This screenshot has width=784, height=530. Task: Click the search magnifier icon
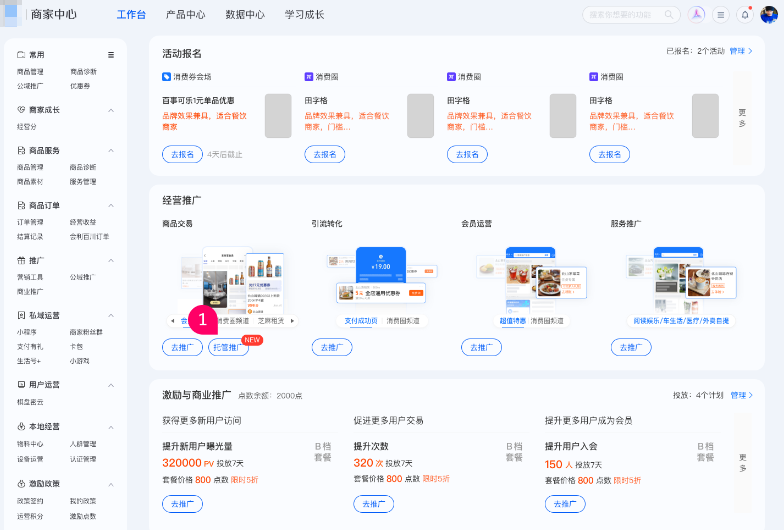[668, 14]
